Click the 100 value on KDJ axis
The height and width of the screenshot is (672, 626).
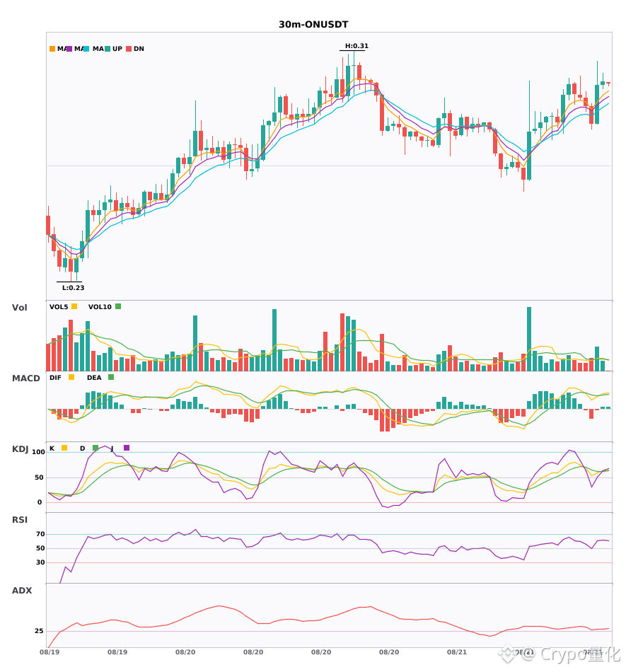coord(38,452)
